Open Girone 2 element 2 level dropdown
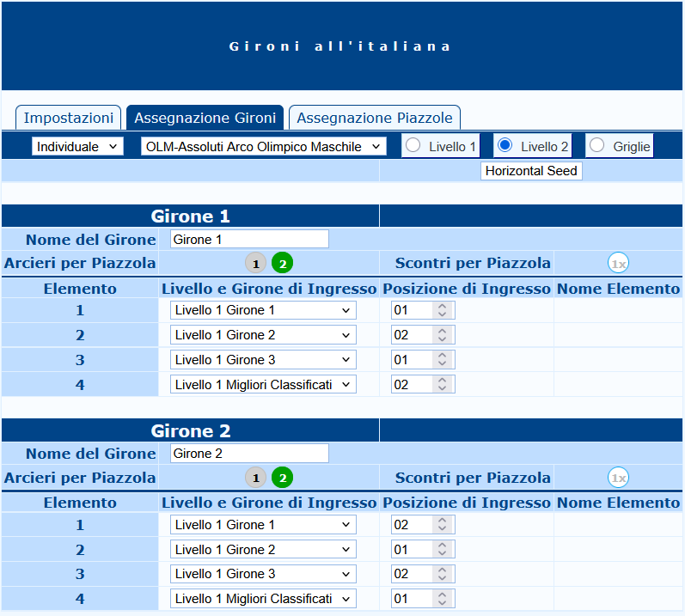Screen dimensions: 685x616 click(x=263, y=549)
